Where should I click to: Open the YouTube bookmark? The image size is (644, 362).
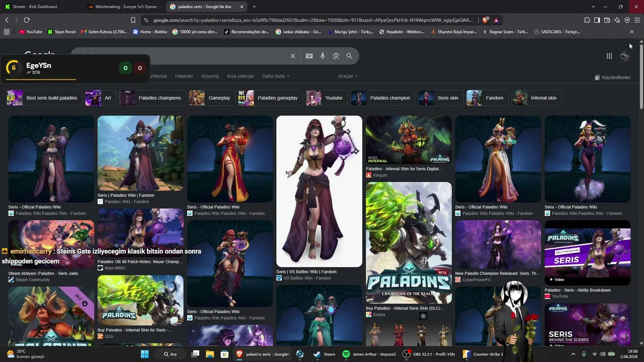point(31,32)
